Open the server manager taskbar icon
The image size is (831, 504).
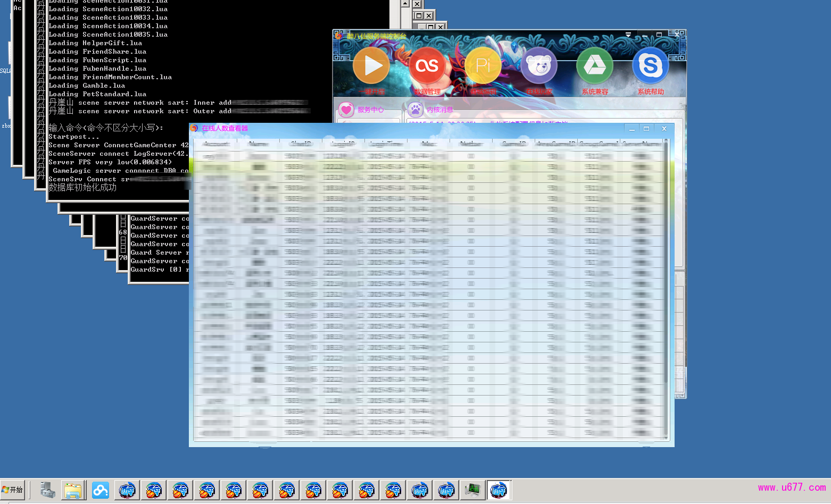pos(47,490)
